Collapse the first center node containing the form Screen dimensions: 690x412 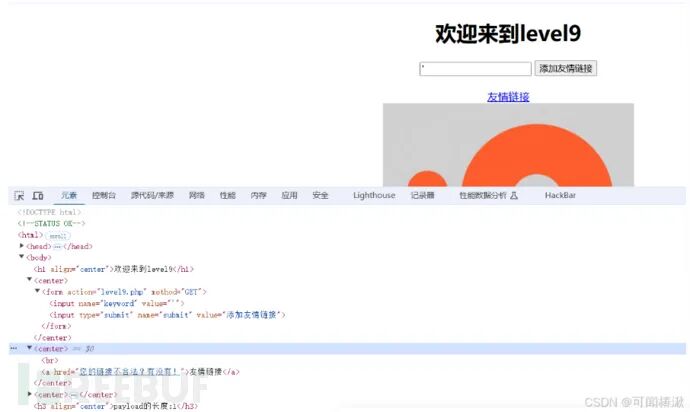pyautogui.click(x=29, y=280)
